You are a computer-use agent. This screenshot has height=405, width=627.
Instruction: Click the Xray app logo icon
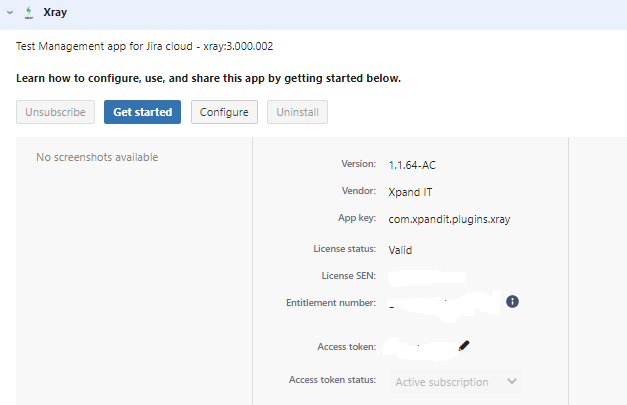coord(29,13)
